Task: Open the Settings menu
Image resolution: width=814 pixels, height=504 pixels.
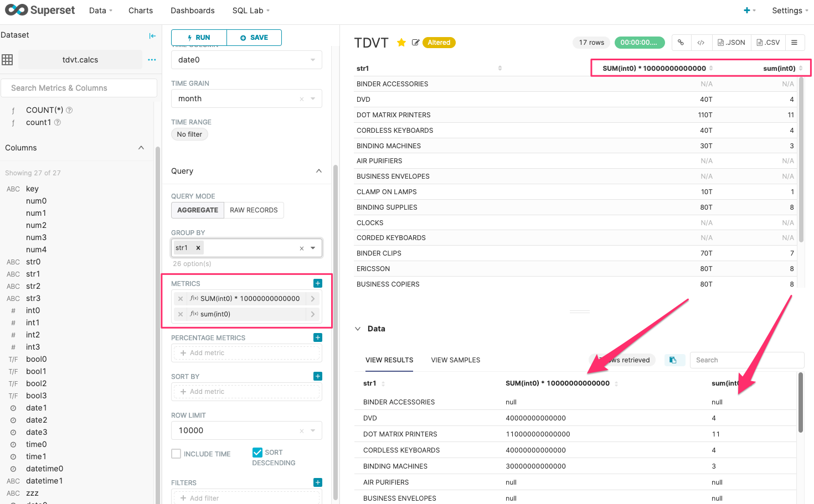Action: click(790, 11)
